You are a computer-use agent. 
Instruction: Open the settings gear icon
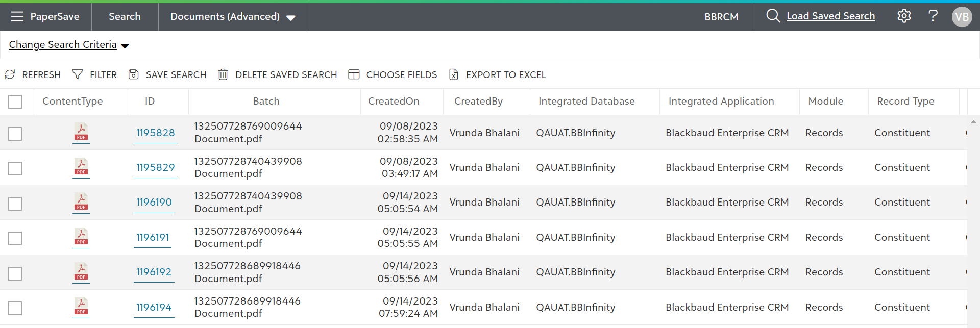pyautogui.click(x=904, y=16)
